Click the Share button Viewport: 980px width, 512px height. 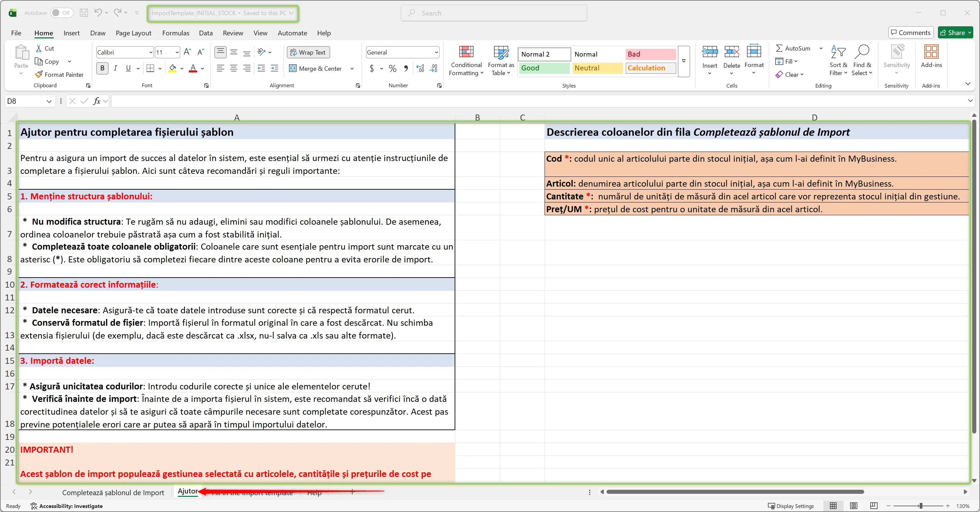coord(955,33)
